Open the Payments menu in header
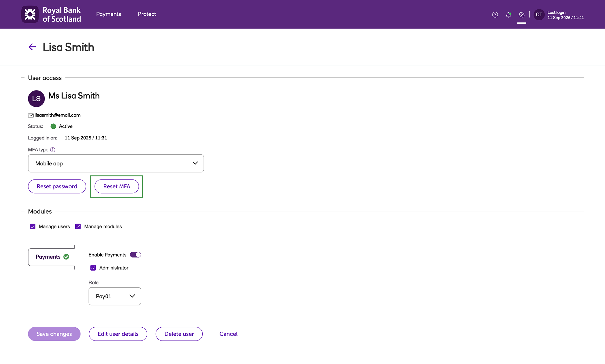Image resolution: width=605 pixels, height=364 pixels. click(108, 14)
